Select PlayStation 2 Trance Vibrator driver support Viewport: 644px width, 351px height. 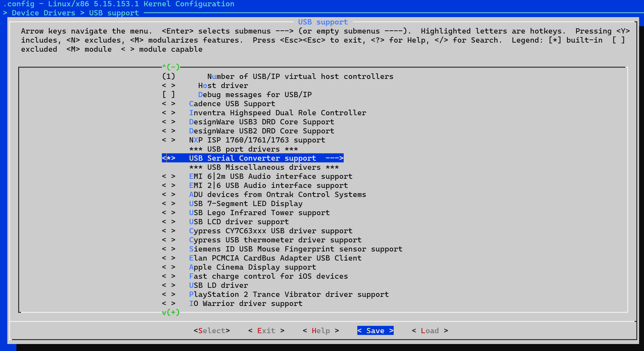click(x=275, y=294)
